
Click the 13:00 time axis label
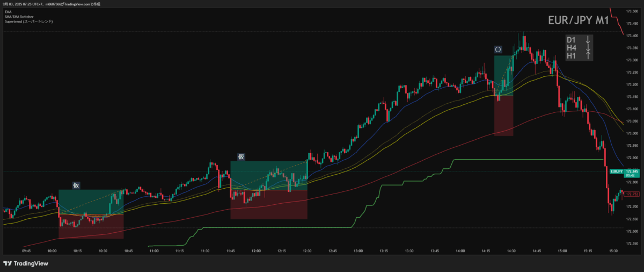358,250
